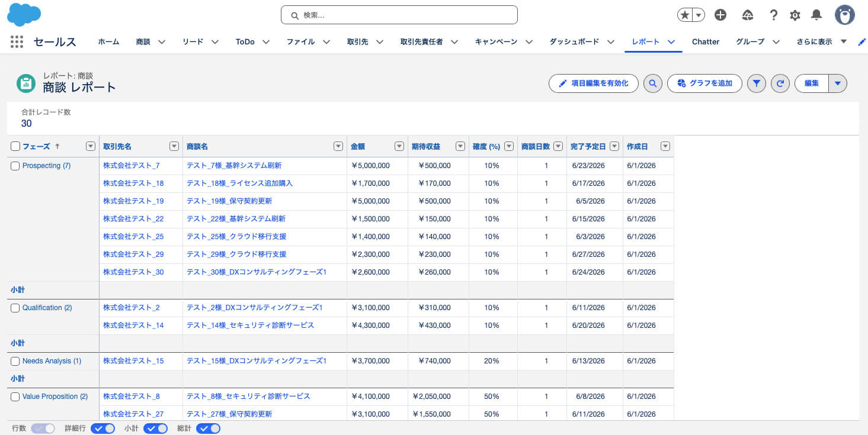868x435 pixels.
Task: Click the report search magnifier button
Action: (x=653, y=83)
